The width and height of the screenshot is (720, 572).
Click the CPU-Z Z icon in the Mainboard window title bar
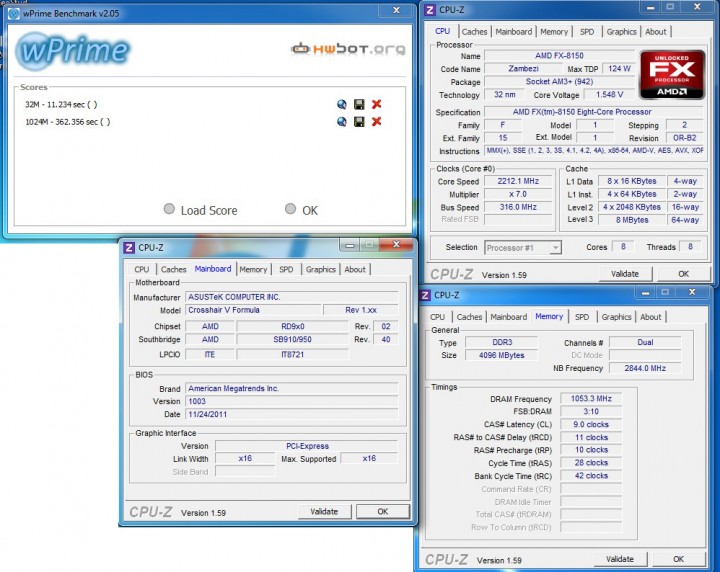(x=129, y=247)
